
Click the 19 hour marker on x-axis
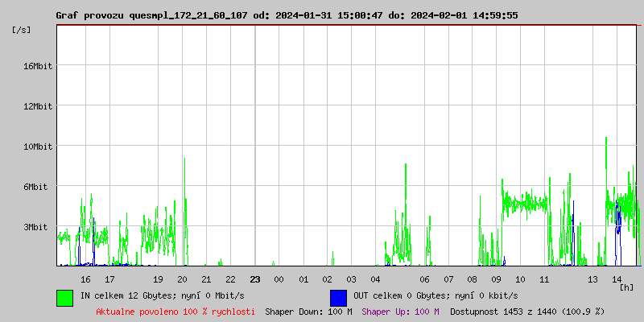click(159, 279)
